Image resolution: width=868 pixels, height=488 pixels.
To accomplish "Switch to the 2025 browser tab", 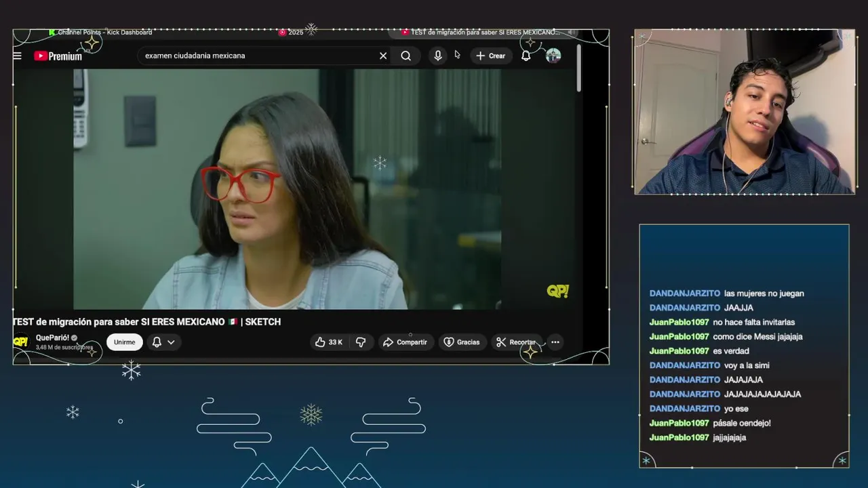I will click(292, 32).
